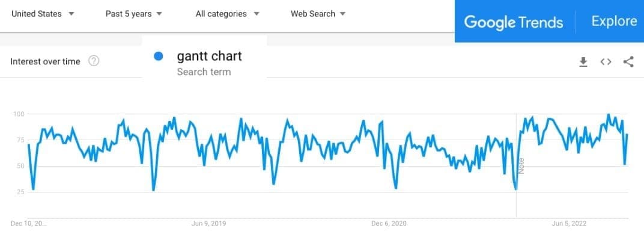Click the 100 value gridline label

[x=19, y=114]
